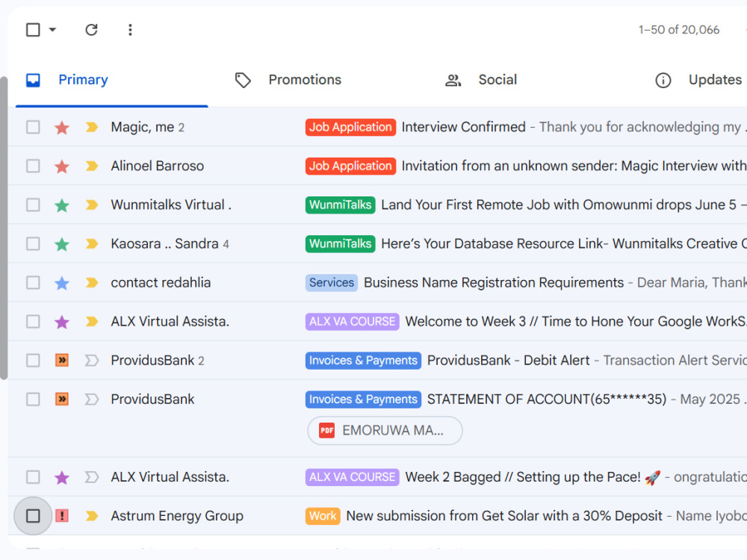Click the Refresh inbox icon
Viewport: 747px width, 560px height.
click(x=91, y=30)
